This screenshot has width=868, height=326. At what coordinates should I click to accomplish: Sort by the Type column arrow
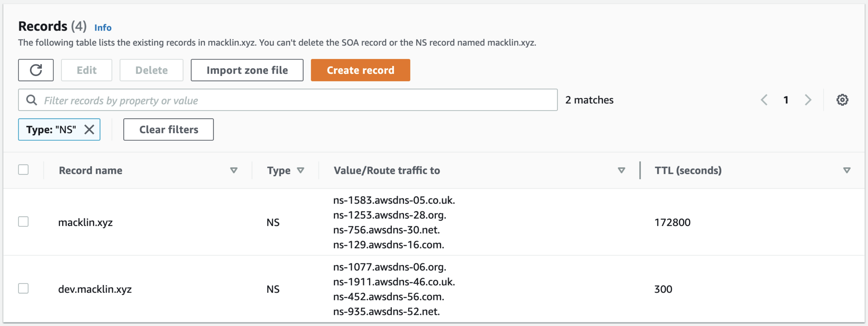pyautogui.click(x=301, y=170)
